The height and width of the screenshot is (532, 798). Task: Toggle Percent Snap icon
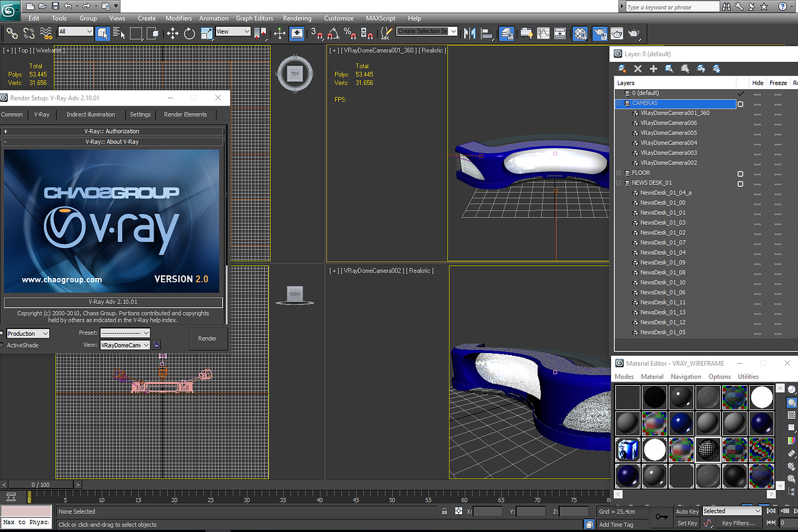(x=350, y=33)
